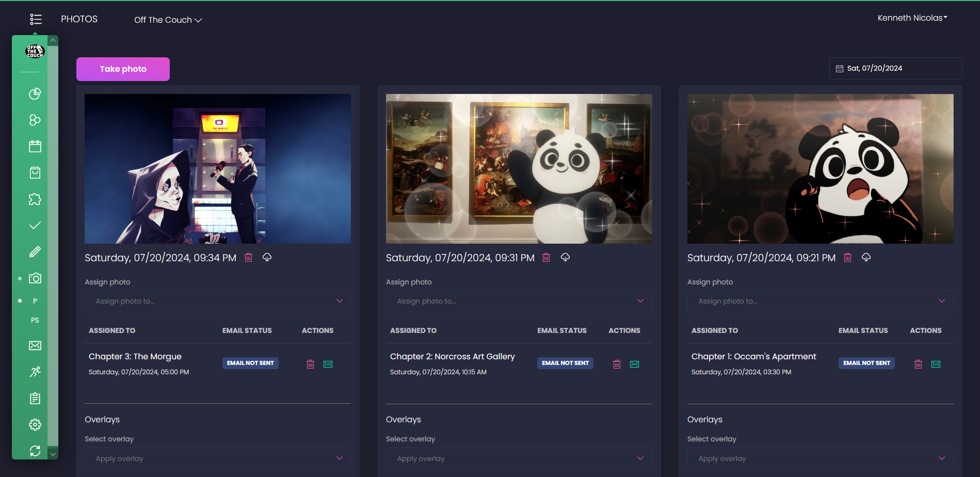Click Chapter 2: Norcross Art Gallery text
This screenshot has height=477, width=980.
(453, 356)
